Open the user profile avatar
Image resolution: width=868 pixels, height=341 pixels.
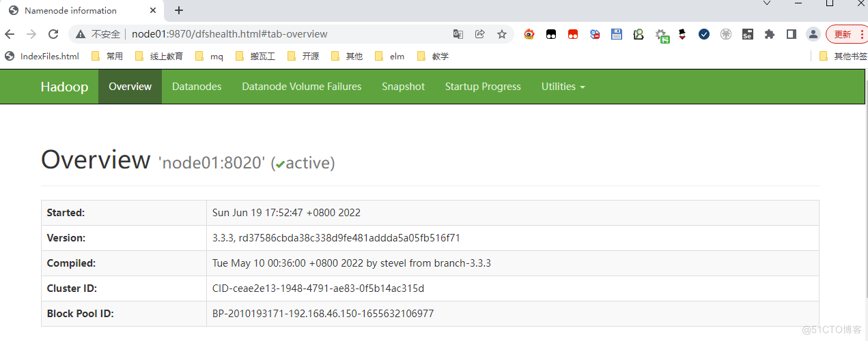click(813, 34)
